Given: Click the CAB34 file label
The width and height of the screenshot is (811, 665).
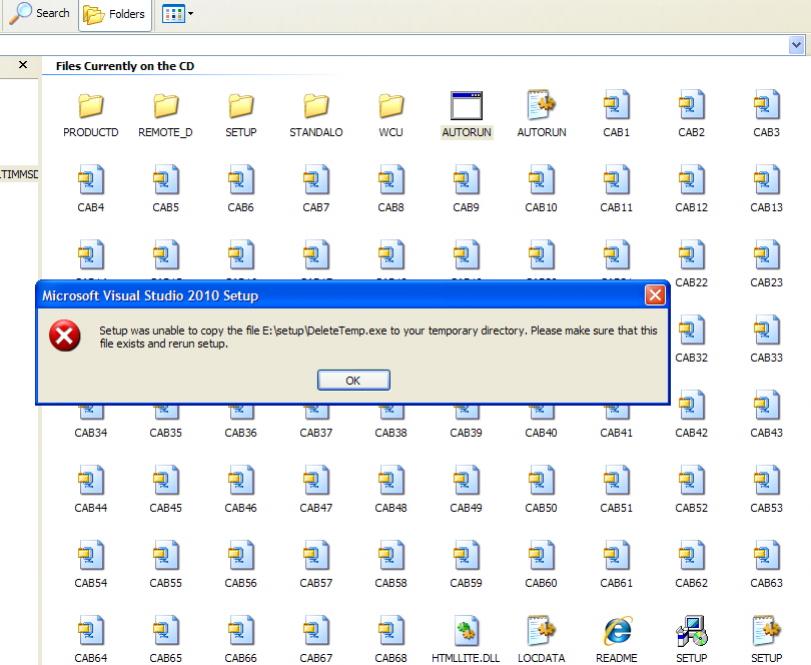Looking at the screenshot, I should pos(91,433).
